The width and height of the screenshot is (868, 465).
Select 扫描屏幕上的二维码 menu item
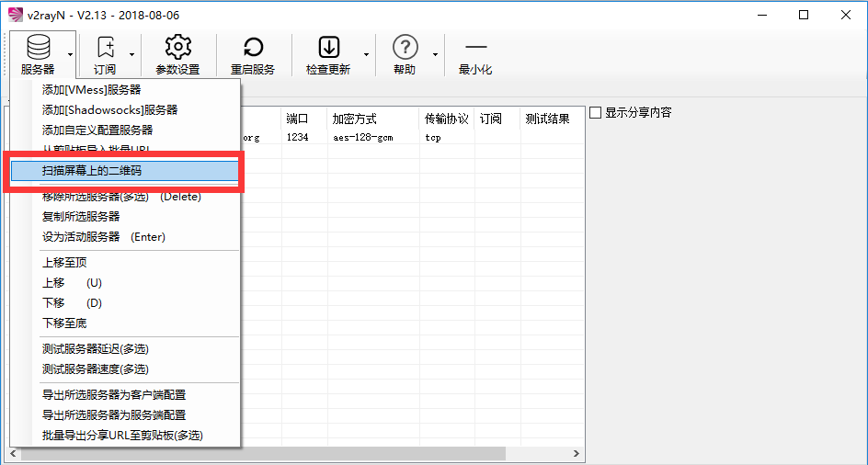click(92, 171)
